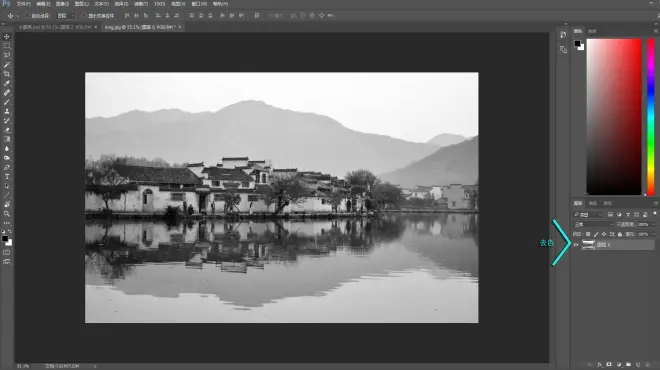
Task: Filter layers by text layer type
Action: pos(628,215)
